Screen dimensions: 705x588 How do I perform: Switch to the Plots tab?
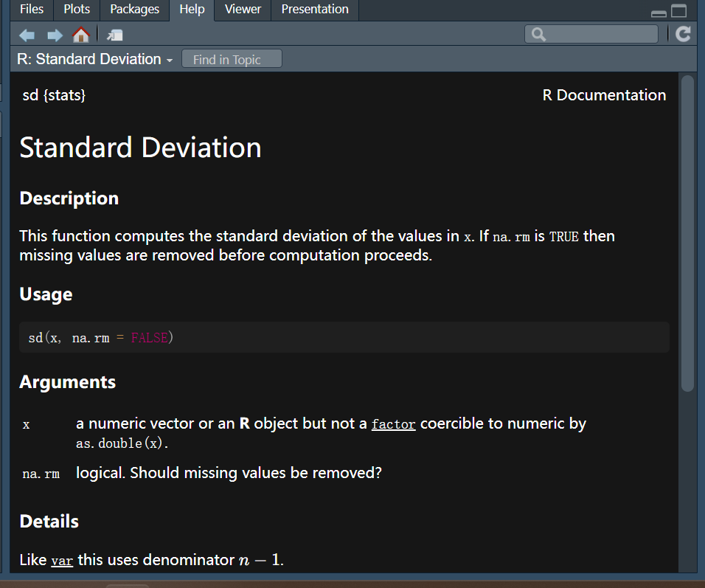tap(77, 10)
